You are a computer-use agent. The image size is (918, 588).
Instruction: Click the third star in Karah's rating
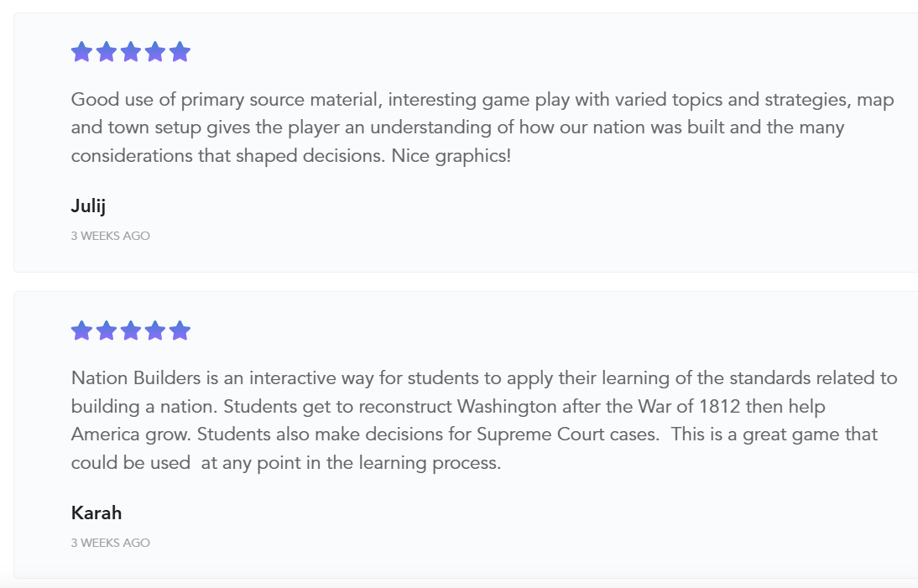pos(131,331)
